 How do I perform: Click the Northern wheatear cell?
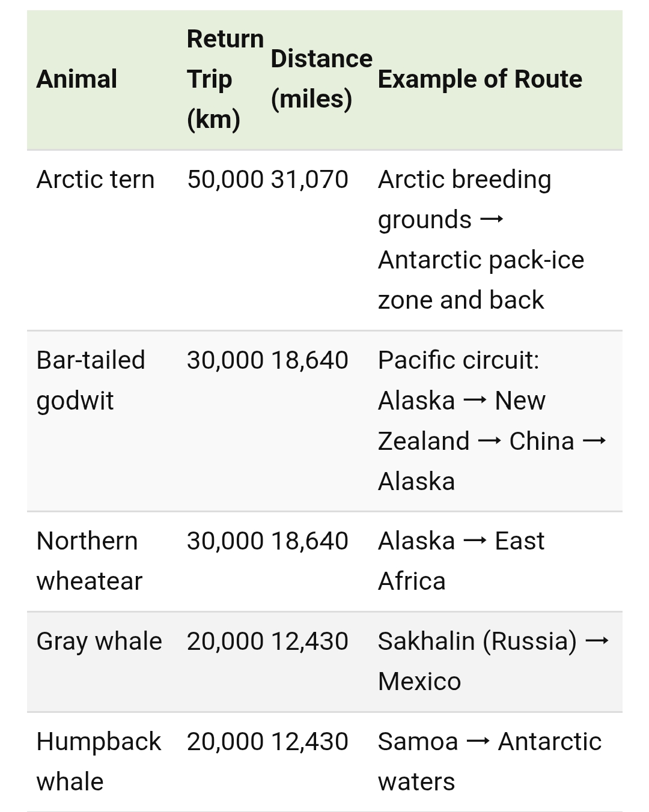[89, 561]
